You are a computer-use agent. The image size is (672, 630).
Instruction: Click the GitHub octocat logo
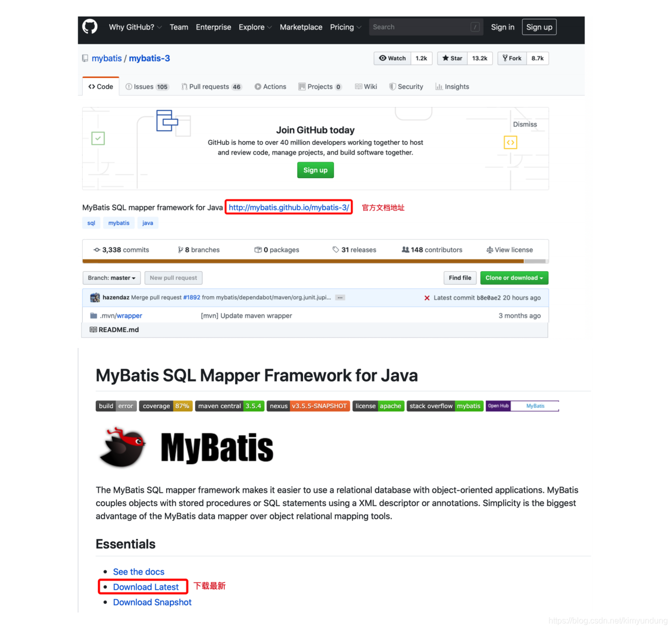point(90,27)
